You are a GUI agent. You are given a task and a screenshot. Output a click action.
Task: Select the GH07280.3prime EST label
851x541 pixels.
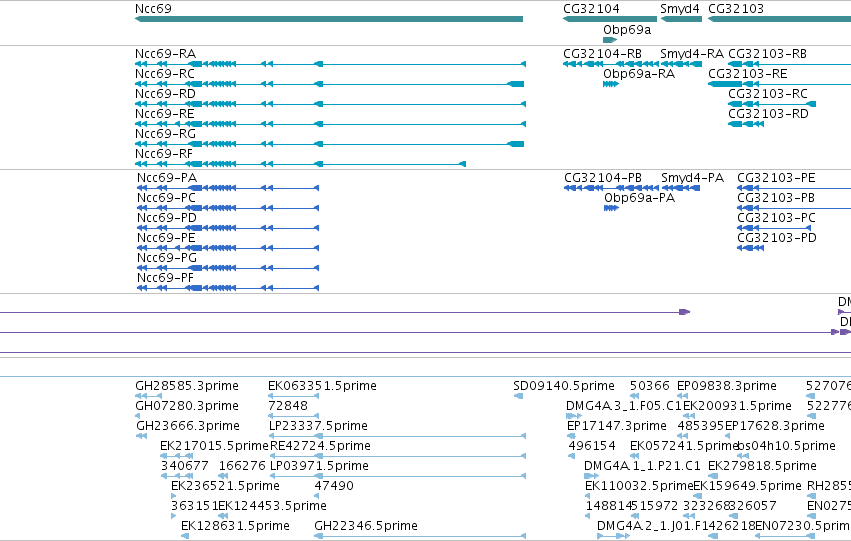pyautogui.click(x=187, y=406)
